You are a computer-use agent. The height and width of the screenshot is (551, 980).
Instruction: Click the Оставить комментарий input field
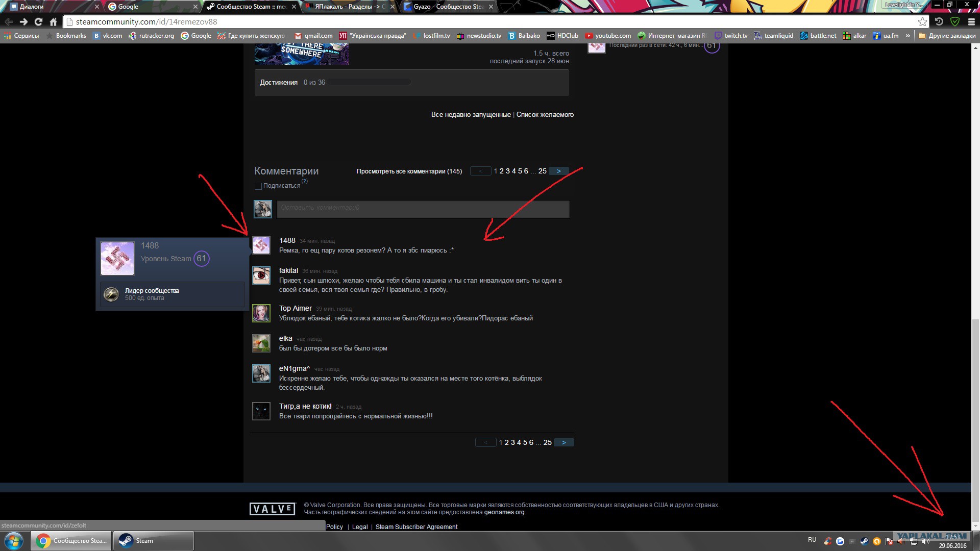423,209
